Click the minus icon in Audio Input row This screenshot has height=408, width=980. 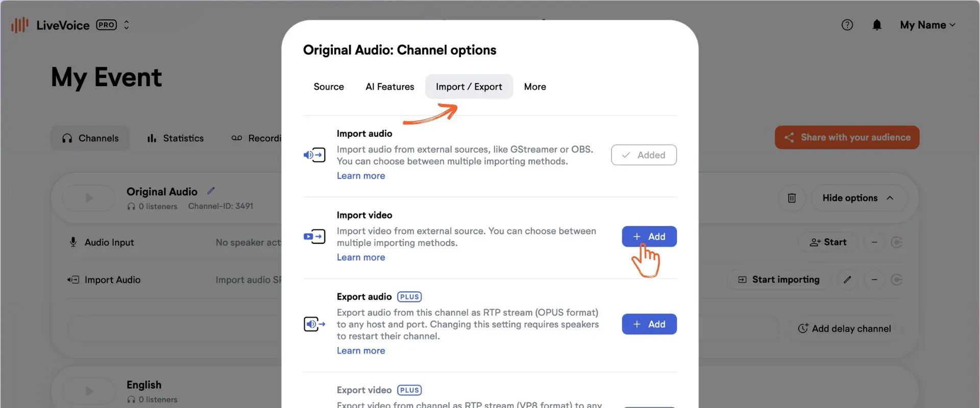point(874,242)
